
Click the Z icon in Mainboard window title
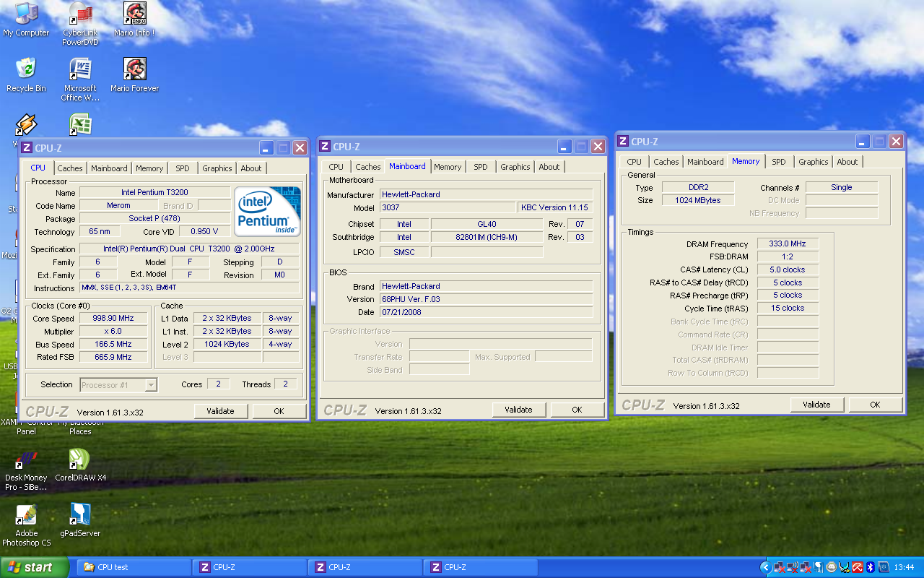pos(324,147)
